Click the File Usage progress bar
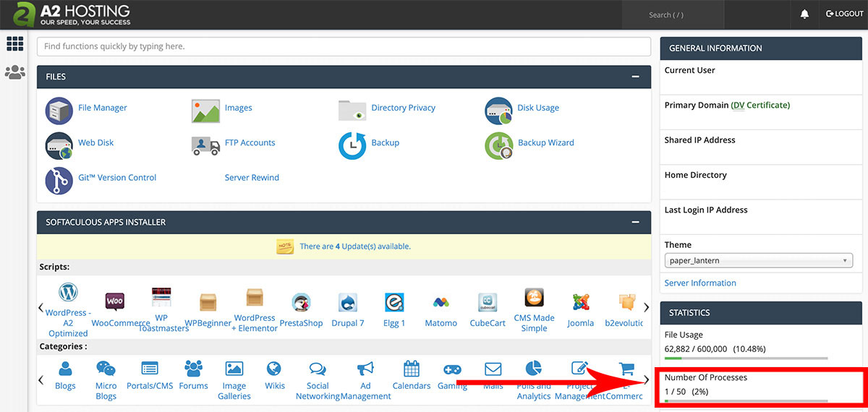The width and height of the screenshot is (868, 412). [x=746, y=358]
